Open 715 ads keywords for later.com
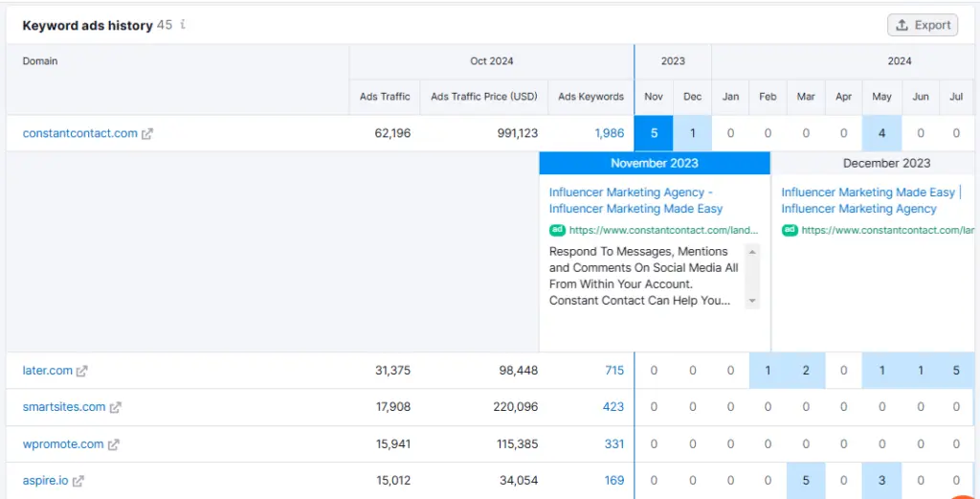Viewport: 980px width, 499px height. (x=613, y=371)
